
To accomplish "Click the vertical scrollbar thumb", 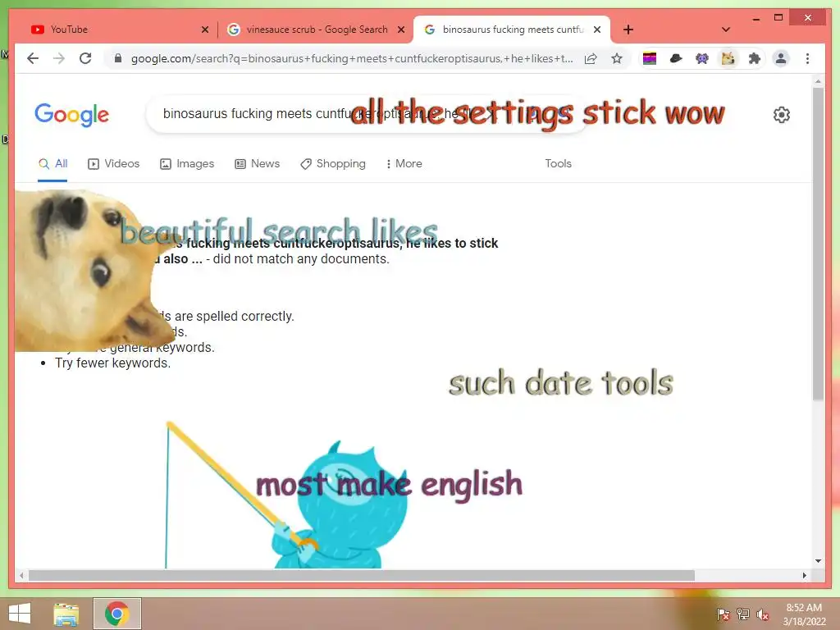I will pos(818,244).
